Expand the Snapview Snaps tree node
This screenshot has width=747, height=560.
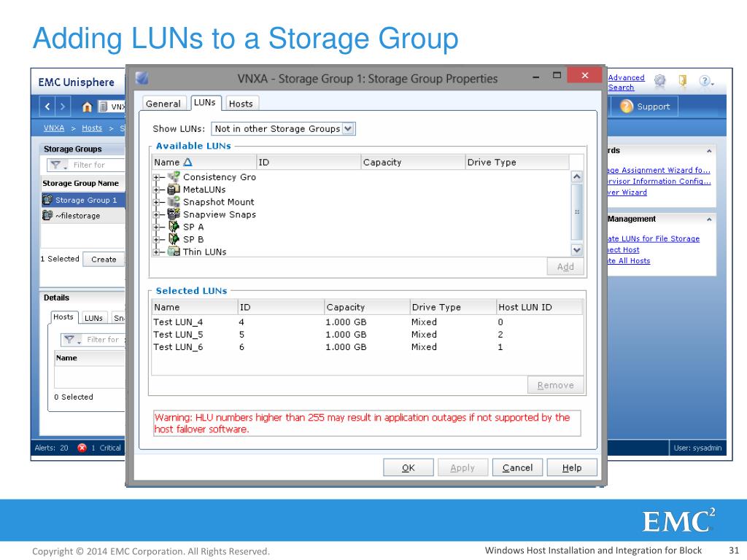(156, 214)
